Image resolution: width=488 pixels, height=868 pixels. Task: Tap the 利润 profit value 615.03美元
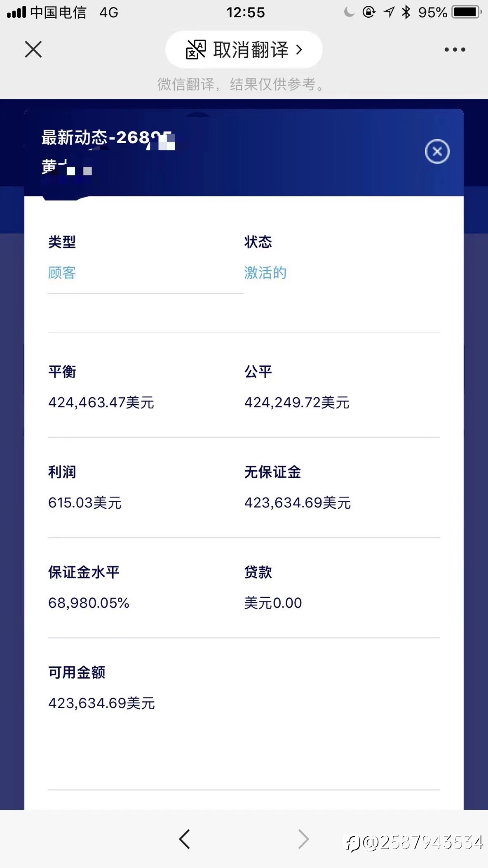click(x=84, y=502)
